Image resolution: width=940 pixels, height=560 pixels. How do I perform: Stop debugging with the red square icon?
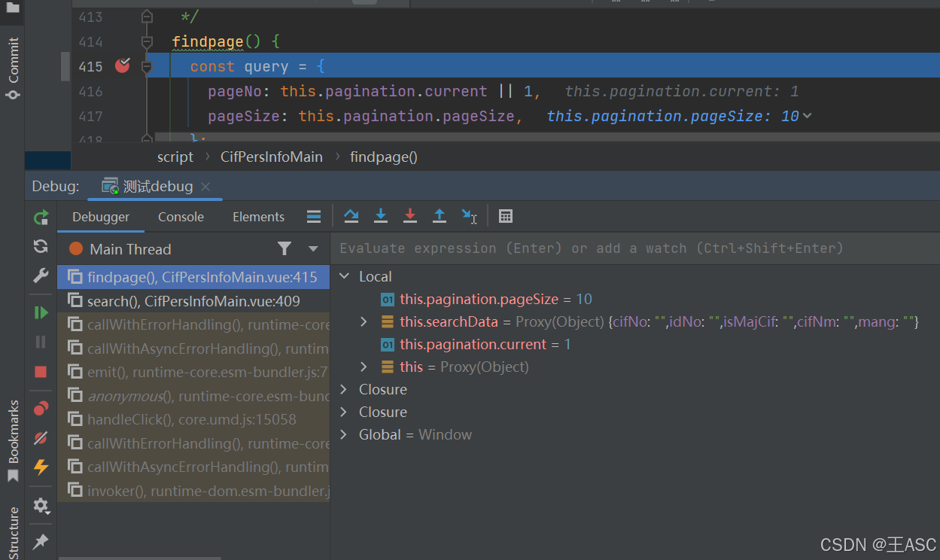(x=41, y=372)
